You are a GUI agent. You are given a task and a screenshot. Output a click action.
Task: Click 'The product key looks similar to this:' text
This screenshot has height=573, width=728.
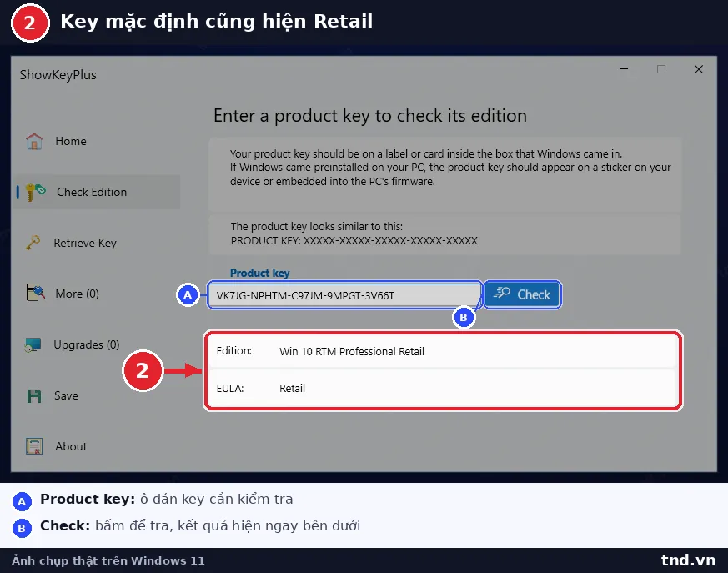pyautogui.click(x=317, y=227)
